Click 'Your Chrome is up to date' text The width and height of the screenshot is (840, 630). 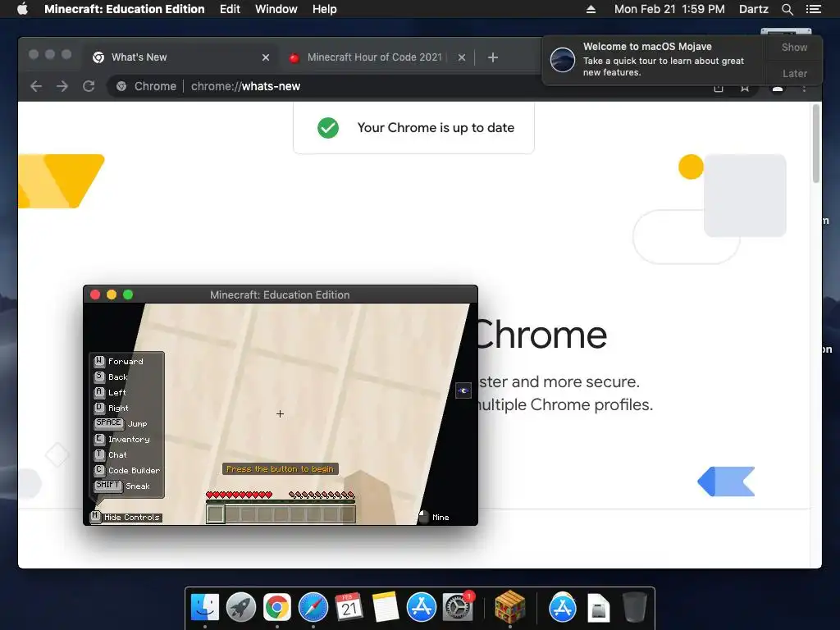[x=436, y=127]
